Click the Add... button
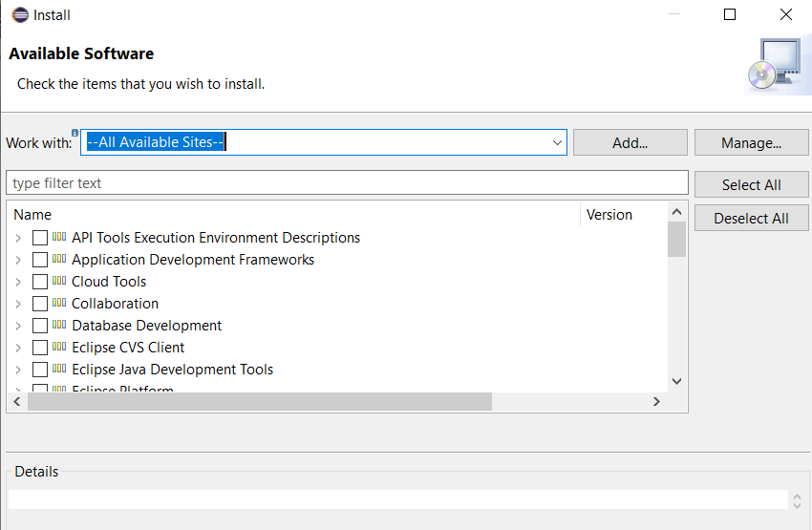This screenshot has height=530, width=812. click(x=630, y=142)
